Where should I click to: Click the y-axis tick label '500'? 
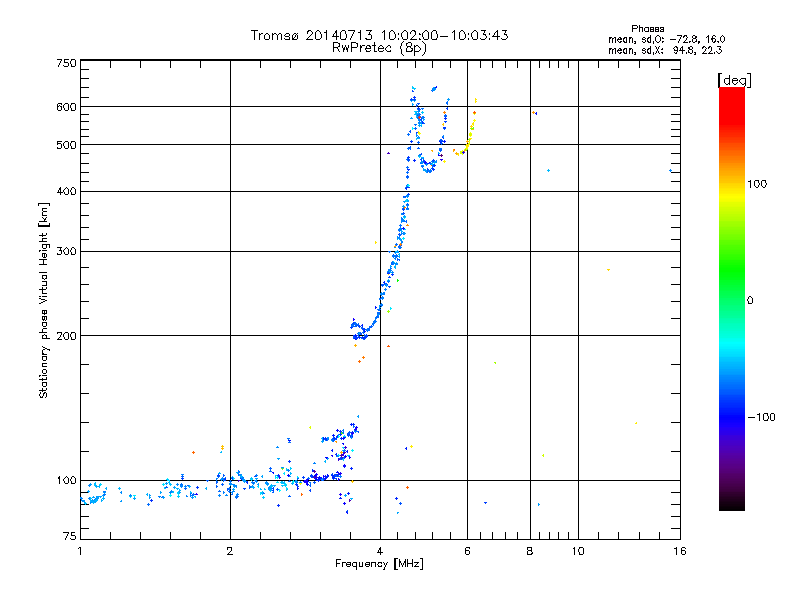pos(66,145)
